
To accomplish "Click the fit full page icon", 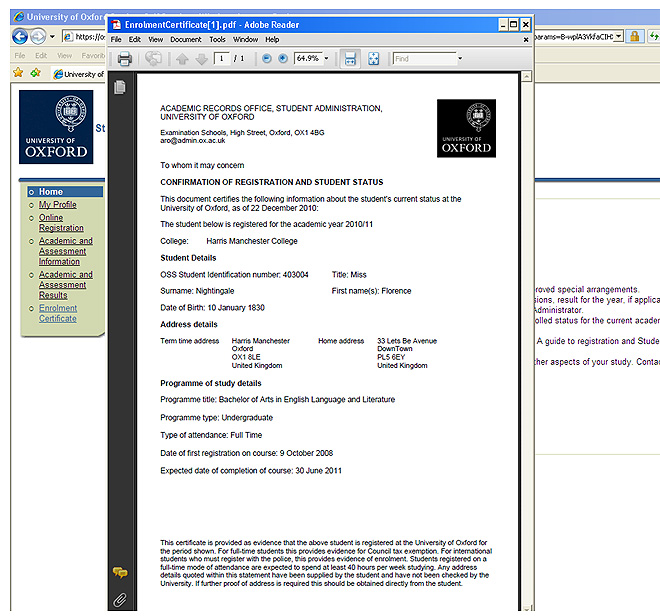I will (x=374, y=59).
